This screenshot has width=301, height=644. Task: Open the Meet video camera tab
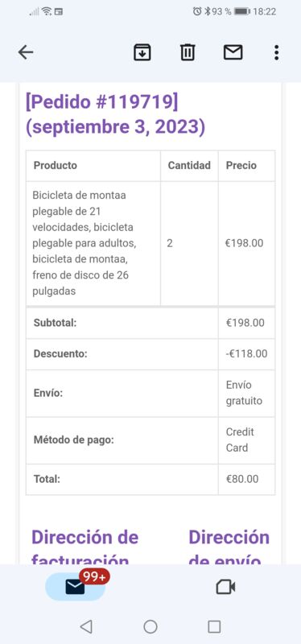pos(225,587)
